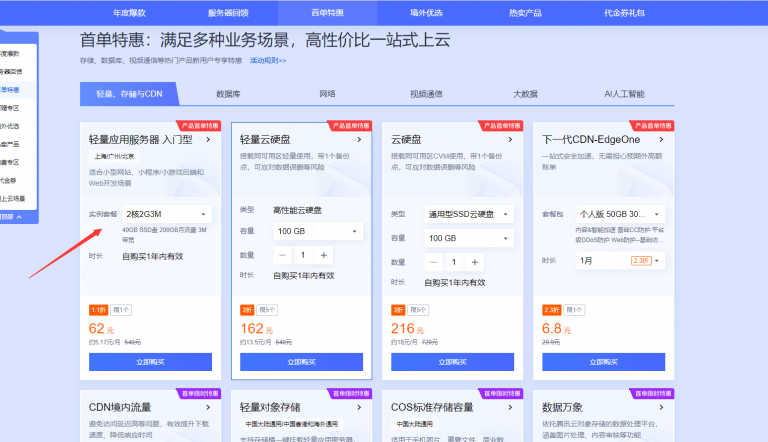Go to 代金券礼包 in top navigation
The height and width of the screenshot is (442, 768).
[x=624, y=13]
